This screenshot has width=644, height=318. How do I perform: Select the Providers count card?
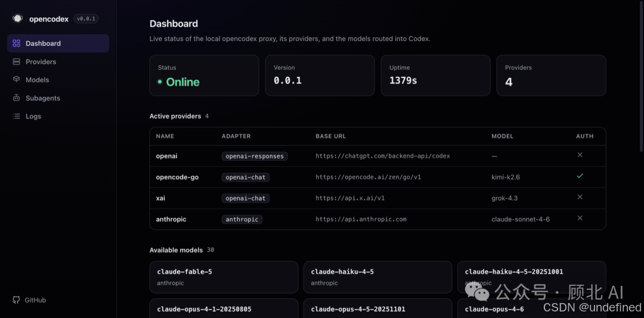[x=551, y=76]
